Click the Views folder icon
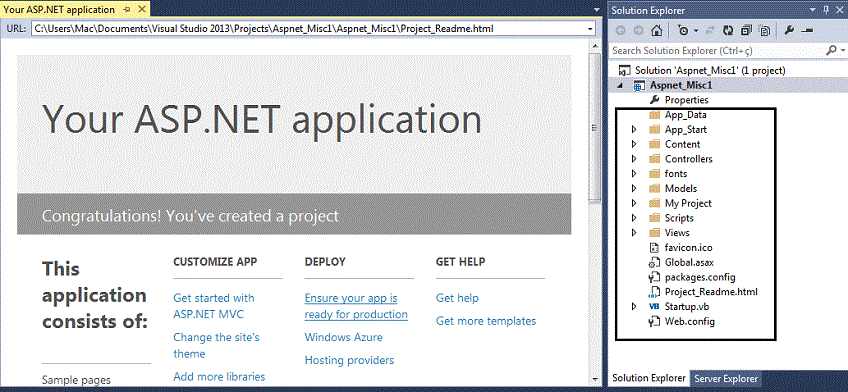Image resolution: width=848 pixels, height=392 pixels. (654, 232)
